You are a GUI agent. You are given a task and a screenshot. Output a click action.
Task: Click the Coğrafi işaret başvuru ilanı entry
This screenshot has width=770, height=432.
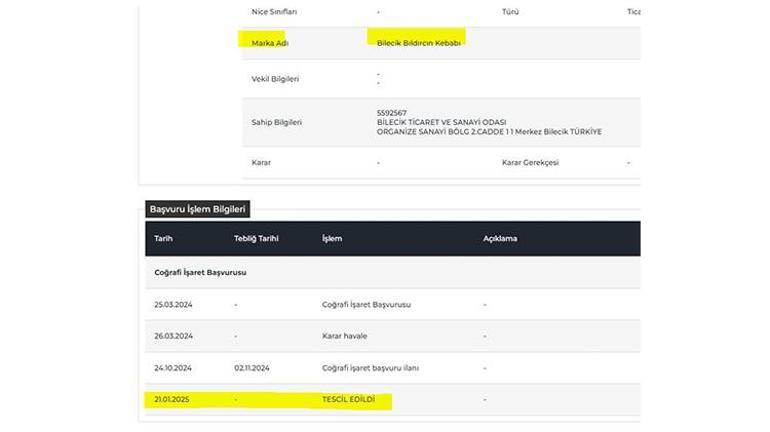[x=370, y=368]
